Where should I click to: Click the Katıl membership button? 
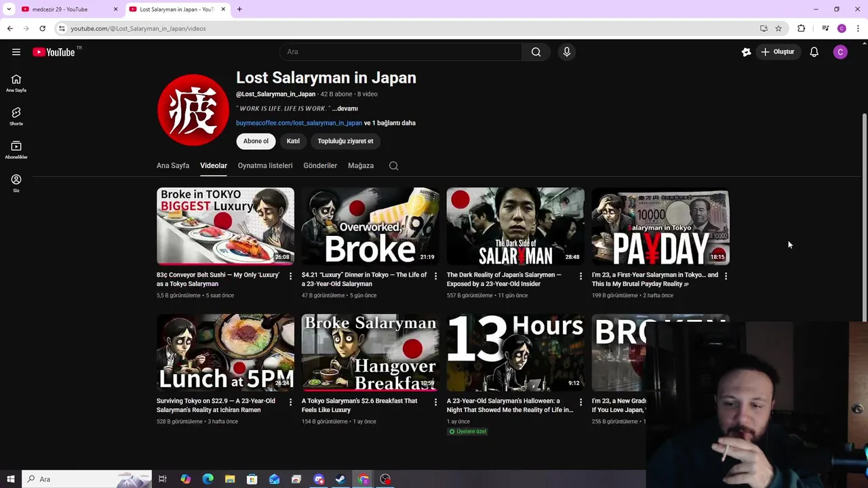[x=293, y=141]
